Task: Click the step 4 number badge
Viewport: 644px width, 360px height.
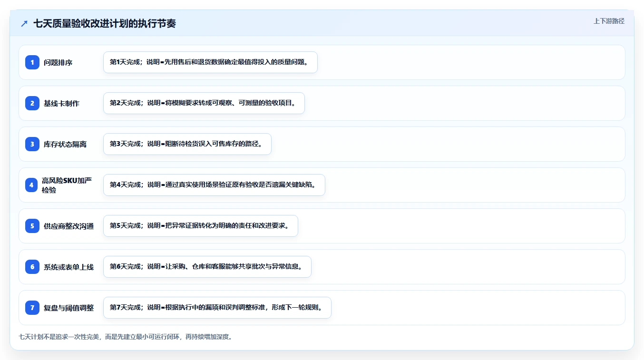Action: click(31, 185)
